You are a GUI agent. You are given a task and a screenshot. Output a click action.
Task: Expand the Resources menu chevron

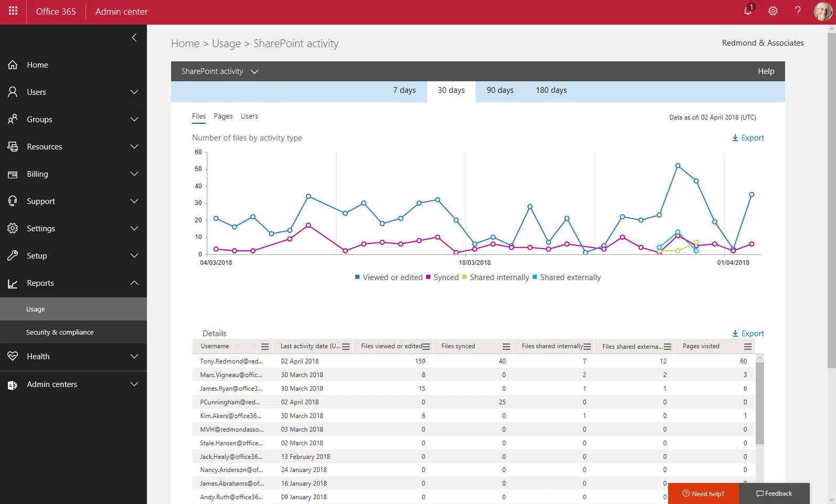(x=134, y=146)
